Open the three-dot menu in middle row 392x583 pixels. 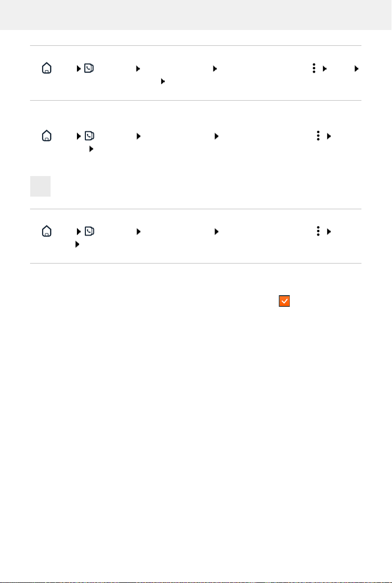(x=318, y=136)
